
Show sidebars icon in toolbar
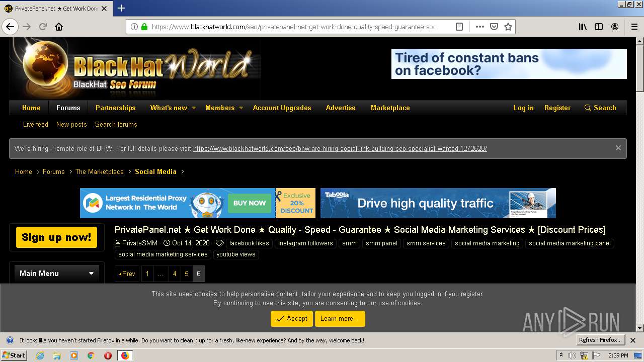pyautogui.click(x=599, y=27)
